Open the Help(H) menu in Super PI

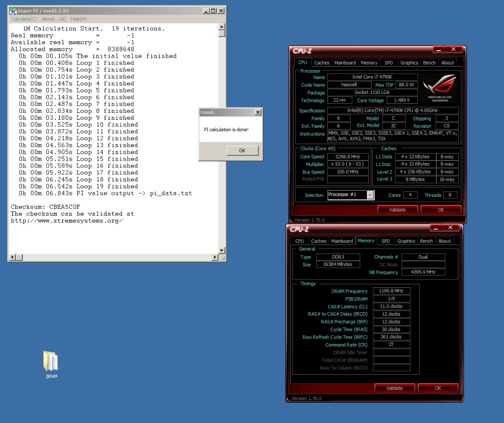point(79,19)
